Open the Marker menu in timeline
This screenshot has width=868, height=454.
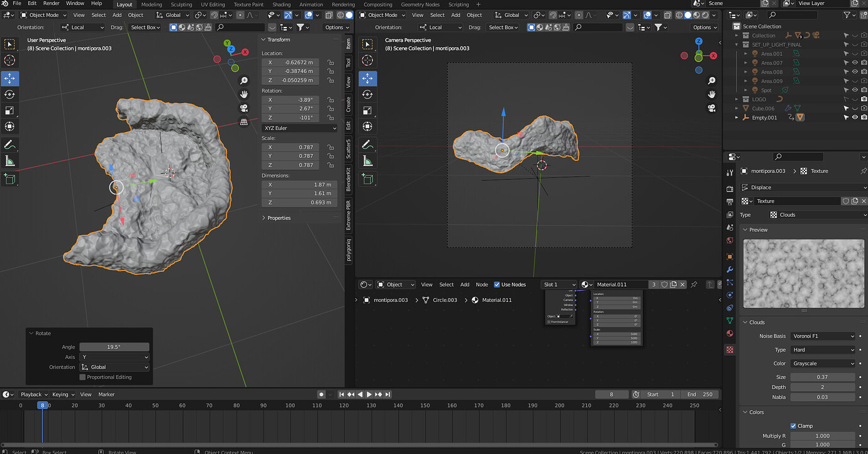106,394
